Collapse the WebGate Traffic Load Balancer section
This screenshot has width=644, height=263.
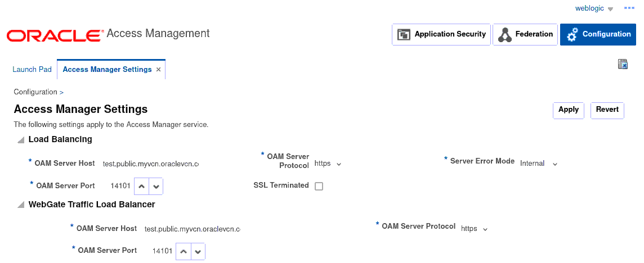(x=20, y=205)
